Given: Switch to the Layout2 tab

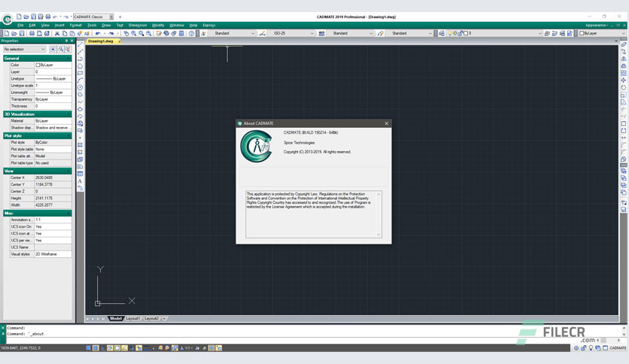Looking at the screenshot, I should (151, 319).
